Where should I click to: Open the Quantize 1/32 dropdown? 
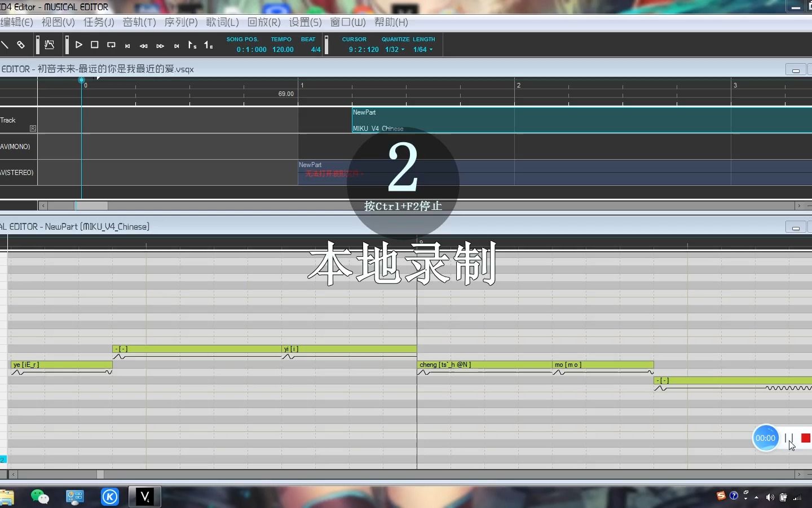pos(395,50)
